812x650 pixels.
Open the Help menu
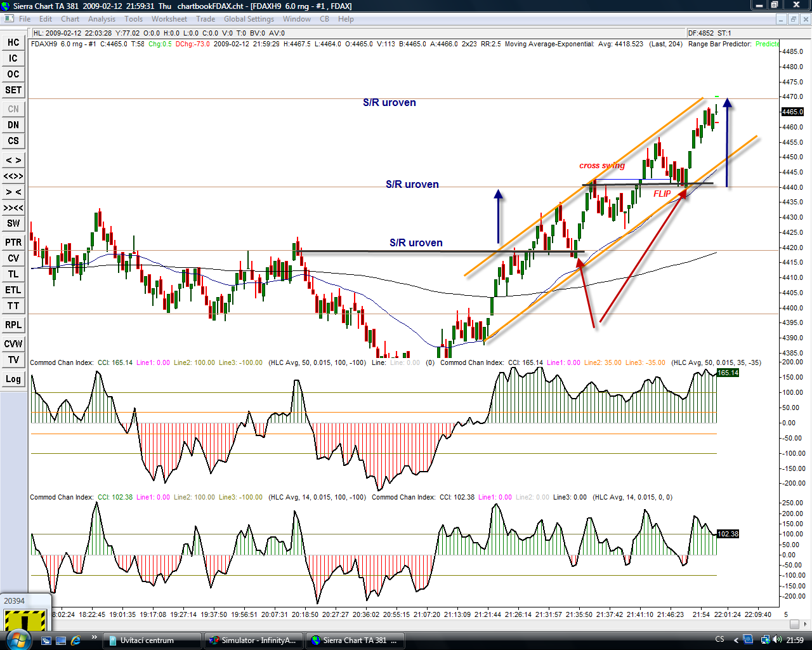[x=346, y=19]
